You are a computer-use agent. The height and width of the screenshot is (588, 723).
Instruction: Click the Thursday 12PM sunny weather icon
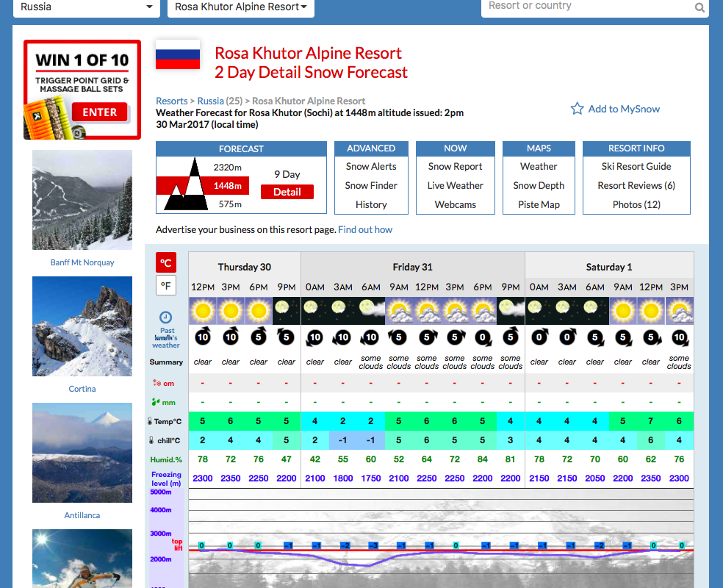(x=203, y=311)
